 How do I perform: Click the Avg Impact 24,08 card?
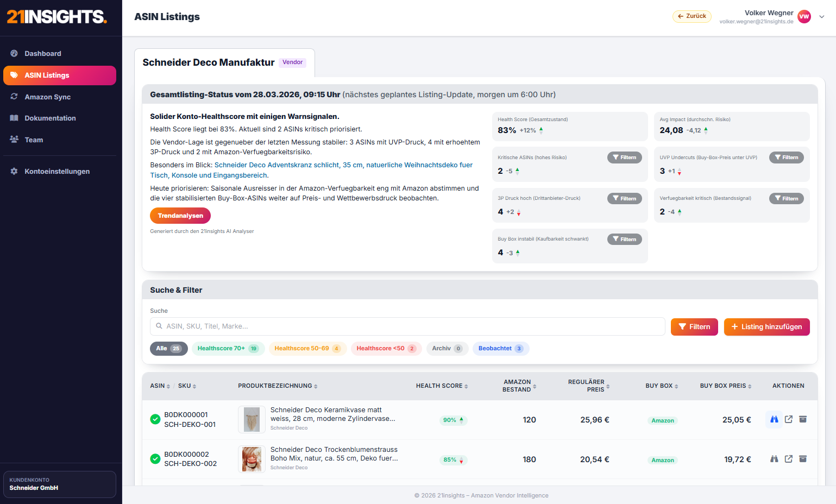(732, 126)
